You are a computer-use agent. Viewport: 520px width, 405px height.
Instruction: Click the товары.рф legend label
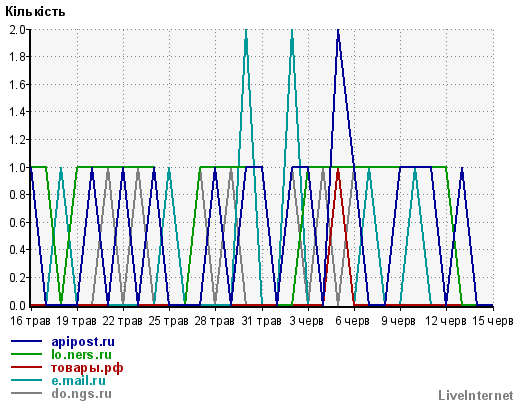pos(87,368)
